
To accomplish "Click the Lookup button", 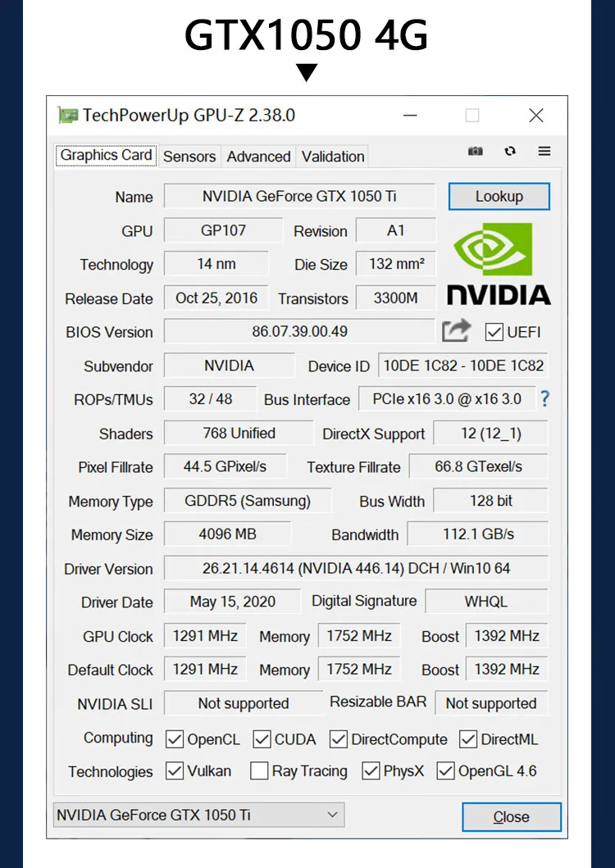I will pyautogui.click(x=499, y=197).
